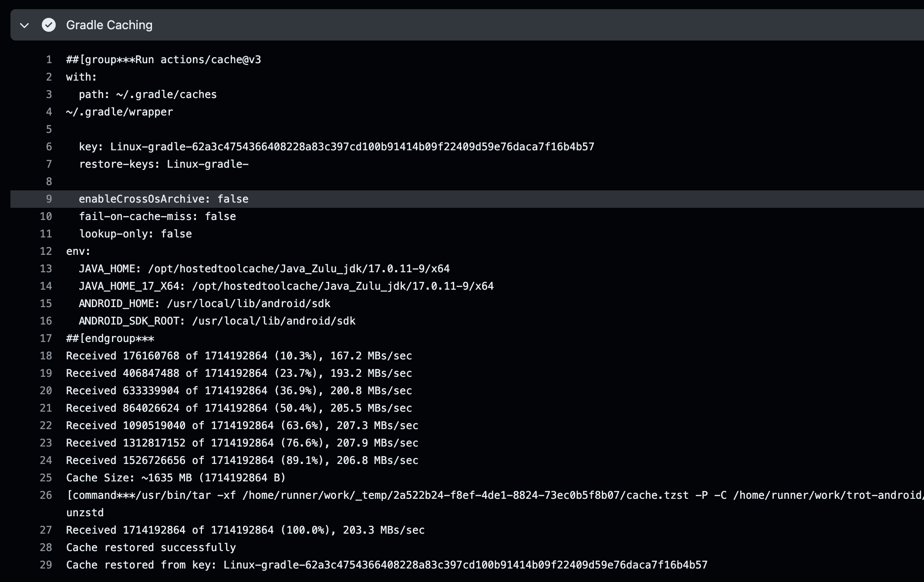This screenshot has height=582, width=924.
Task: Click the ANDROID_SDK_ROOT path line
Action: click(217, 321)
